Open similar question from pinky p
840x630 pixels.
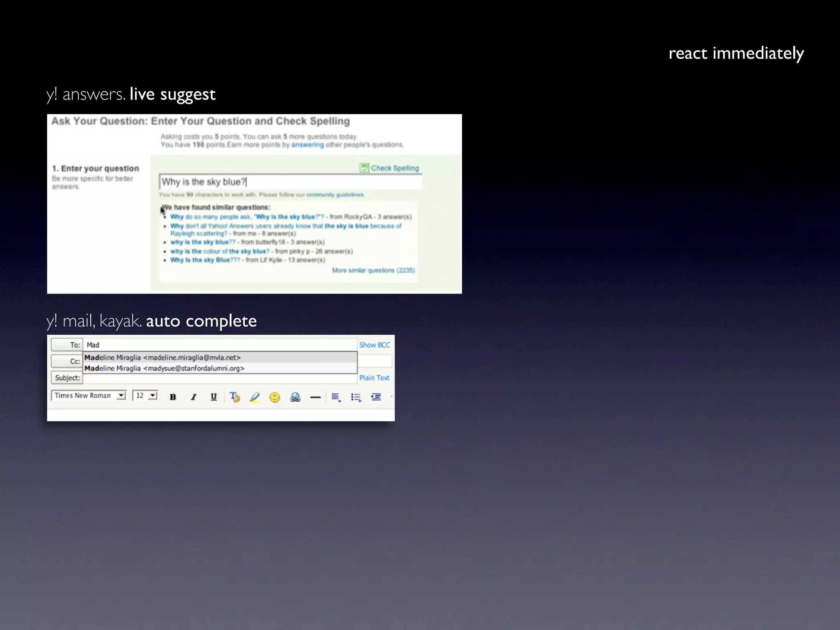220,251
